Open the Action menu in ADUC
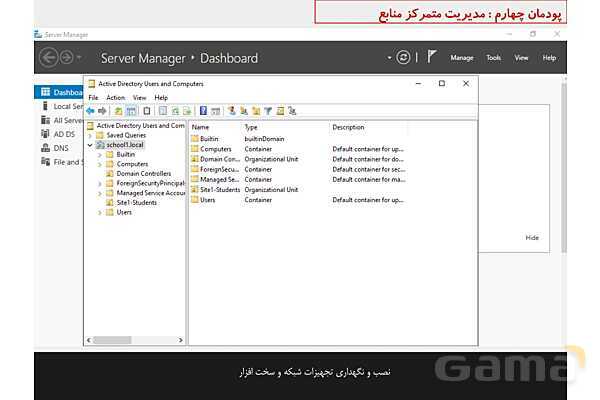Viewport: 600px width, 400px height. tap(116, 98)
